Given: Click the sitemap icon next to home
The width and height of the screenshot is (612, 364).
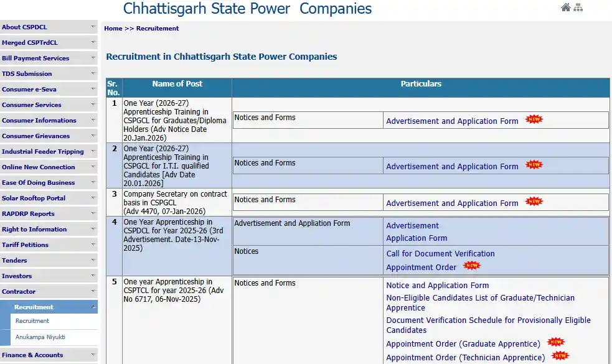Looking at the screenshot, I should 578,7.
